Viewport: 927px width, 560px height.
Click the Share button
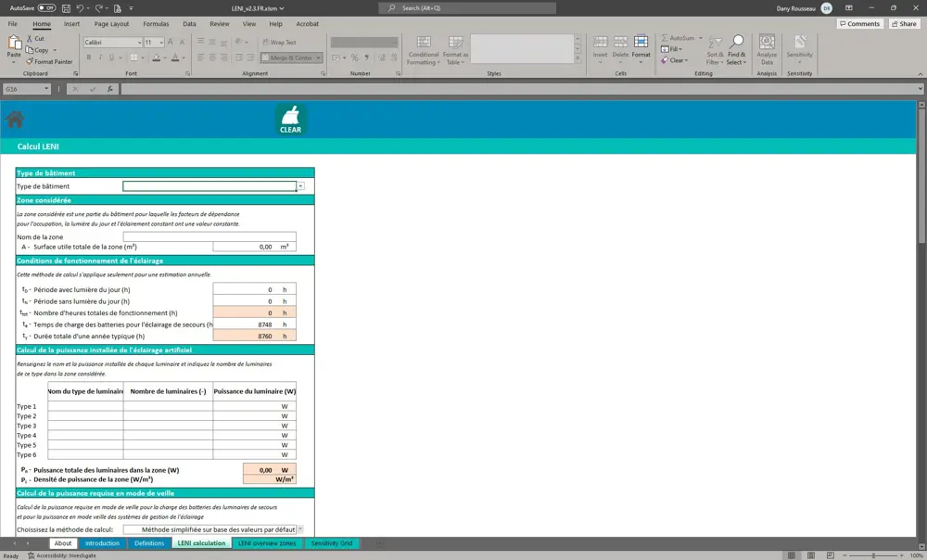coord(904,24)
